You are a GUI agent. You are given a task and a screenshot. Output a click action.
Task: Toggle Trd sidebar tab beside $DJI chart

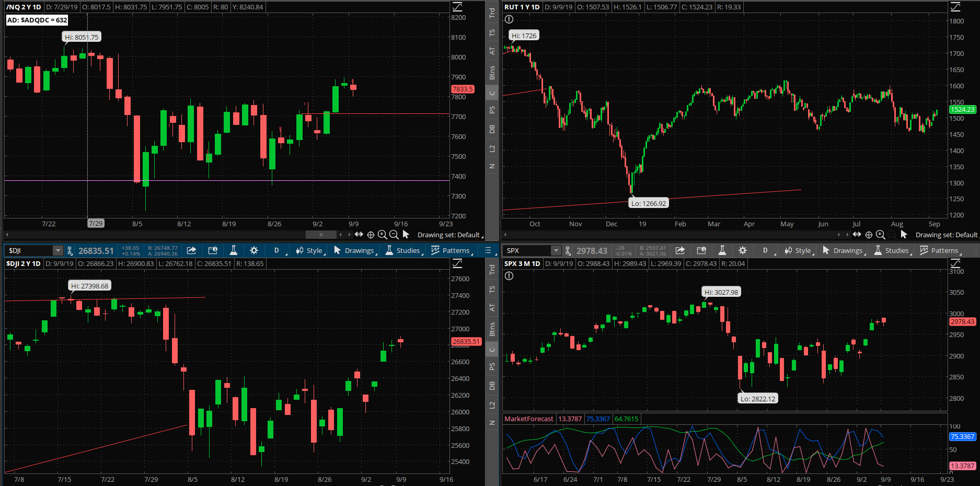(x=492, y=270)
